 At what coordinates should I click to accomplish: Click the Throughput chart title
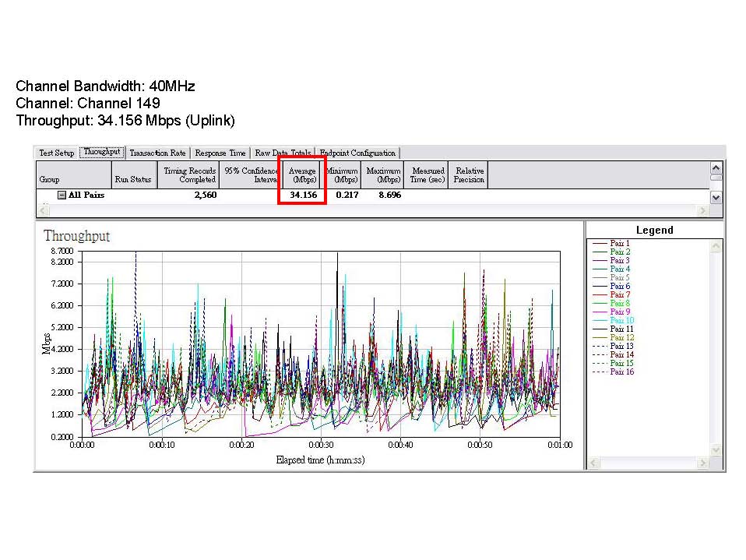point(76,236)
